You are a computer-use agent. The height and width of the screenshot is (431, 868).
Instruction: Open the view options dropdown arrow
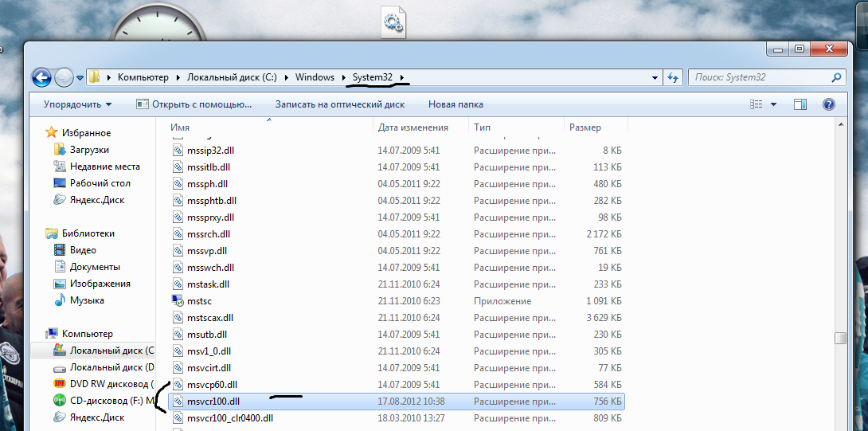point(773,104)
